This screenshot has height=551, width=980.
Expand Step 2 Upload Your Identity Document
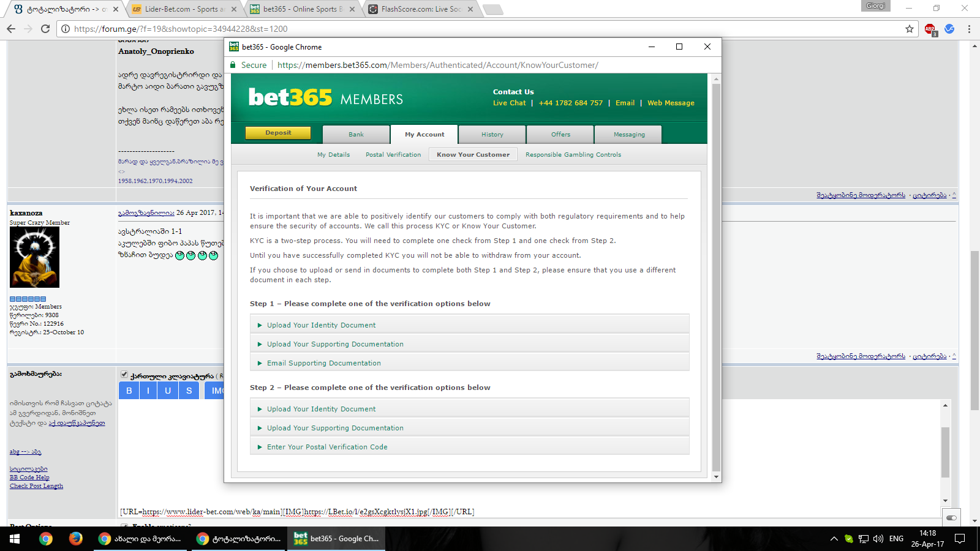tap(470, 409)
